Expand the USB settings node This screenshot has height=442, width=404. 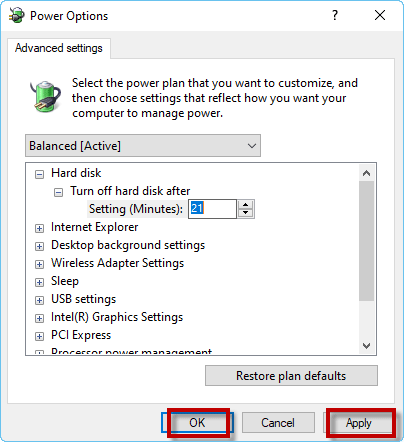tap(39, 300)
